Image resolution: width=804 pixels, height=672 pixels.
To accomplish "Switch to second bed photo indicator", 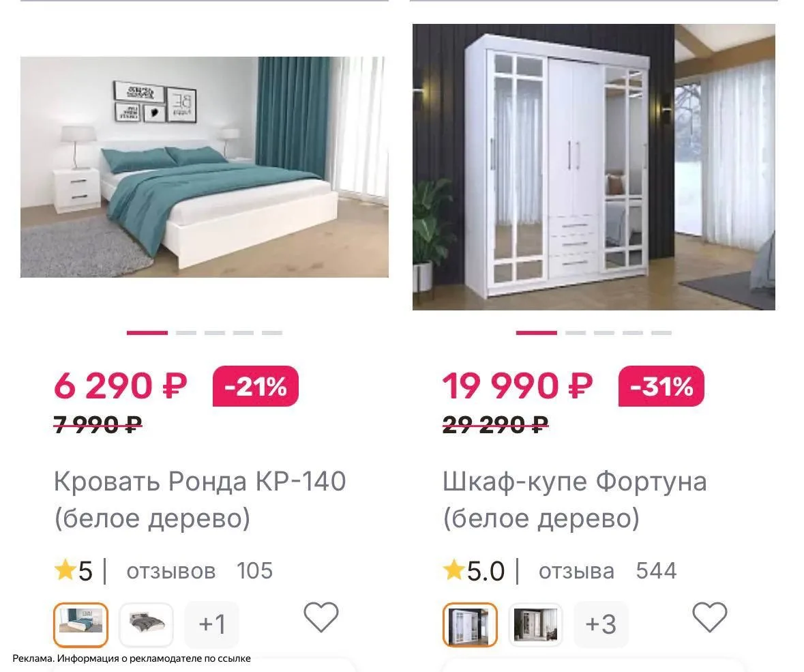I will (186, 333).
